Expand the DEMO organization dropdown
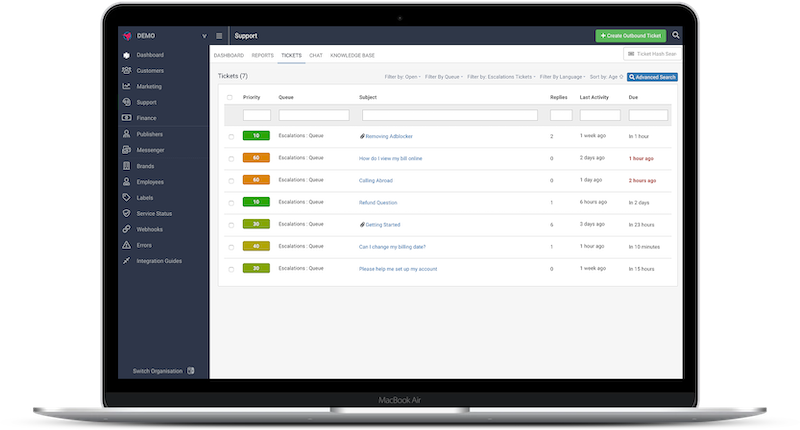 tap(204, 36)
